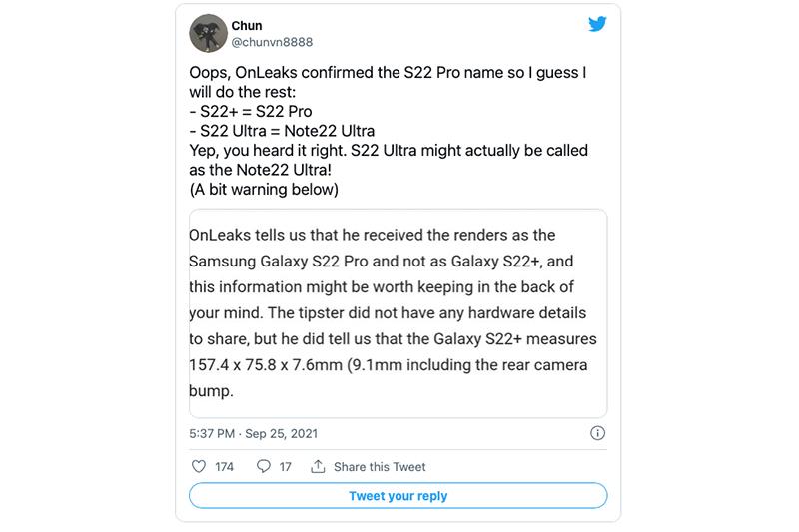Select the Share this Tweet label
Viewport: 799px width, 532px height.
(380, 467)
